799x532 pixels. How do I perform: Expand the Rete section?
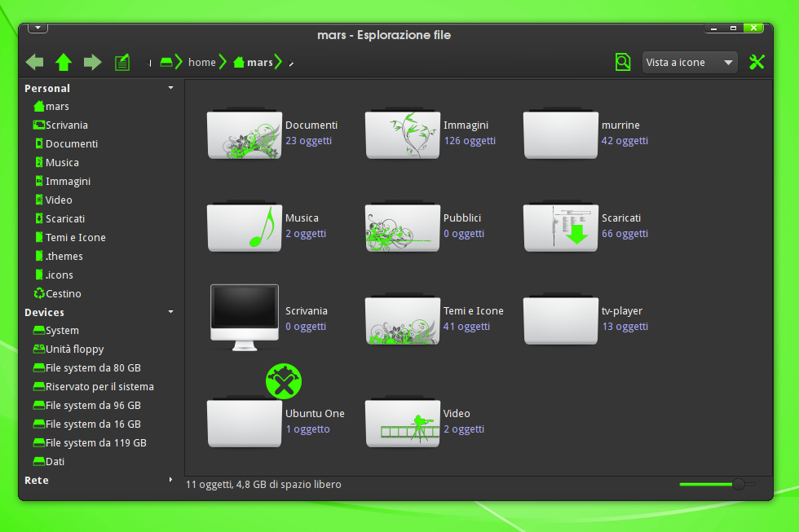170,480
